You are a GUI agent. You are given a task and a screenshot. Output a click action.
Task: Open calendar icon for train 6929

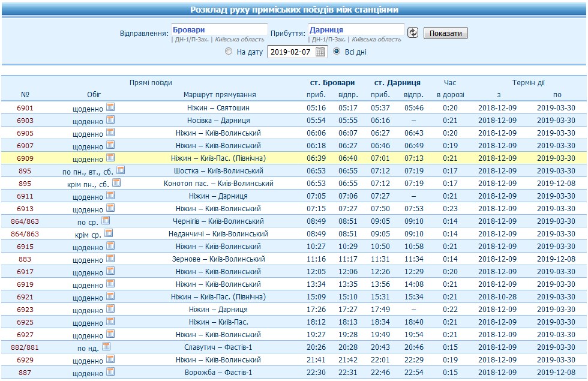(110, 359)
